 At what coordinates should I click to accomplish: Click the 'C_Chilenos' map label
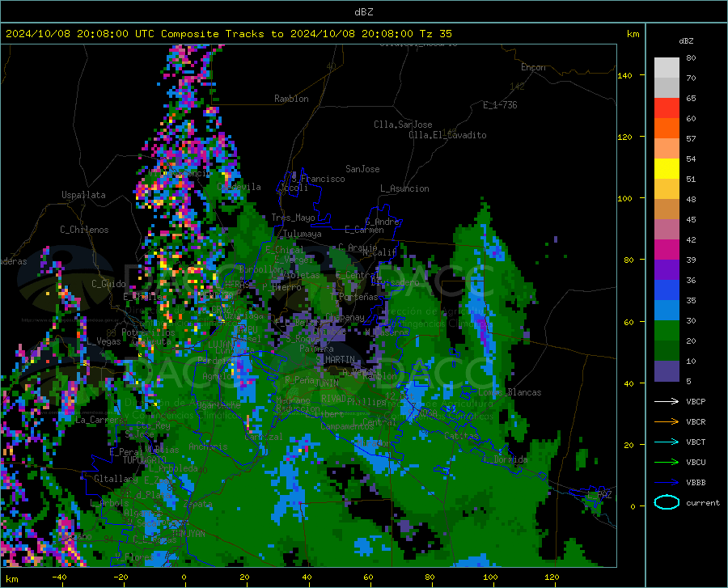pos(84,230)
